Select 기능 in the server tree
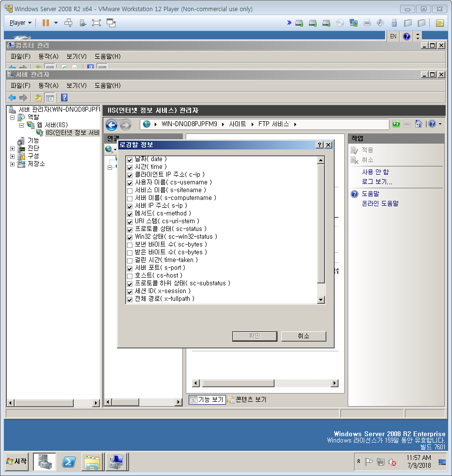The width and height of the screenshot is (452, 476). point(33,141)
